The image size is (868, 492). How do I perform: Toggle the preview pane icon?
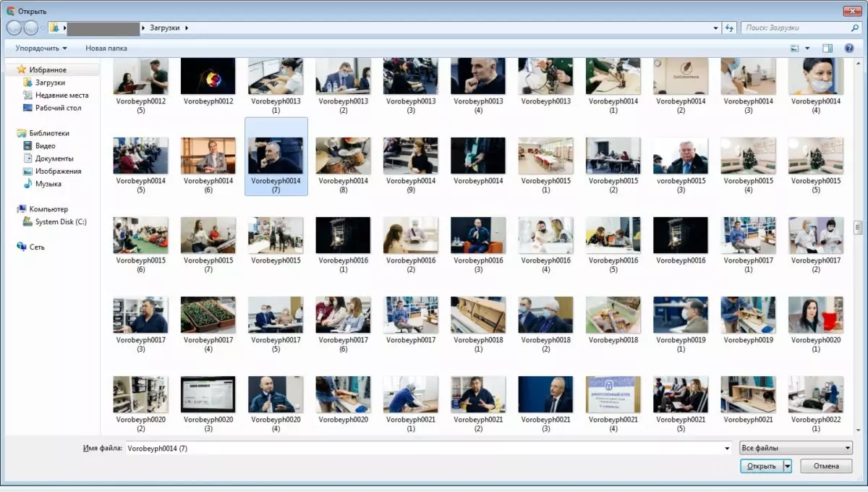pyautogui.click(x=827, y=48)
